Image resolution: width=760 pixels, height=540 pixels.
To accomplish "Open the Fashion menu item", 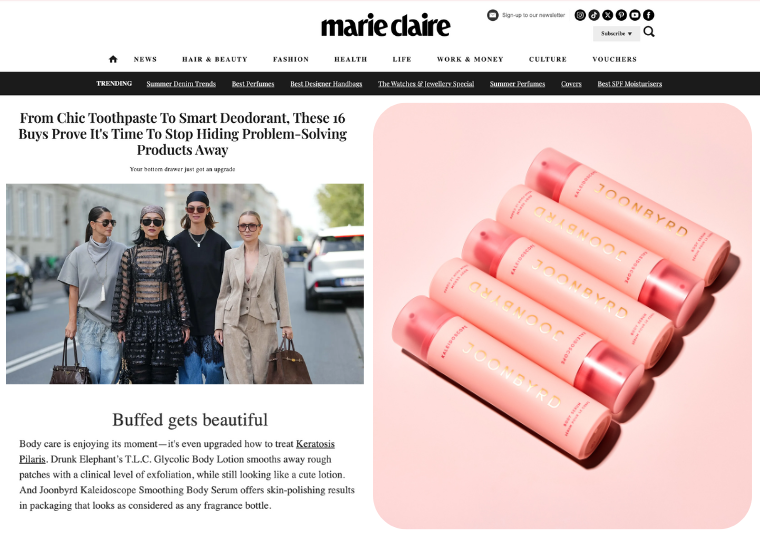I will click(291, 59).
